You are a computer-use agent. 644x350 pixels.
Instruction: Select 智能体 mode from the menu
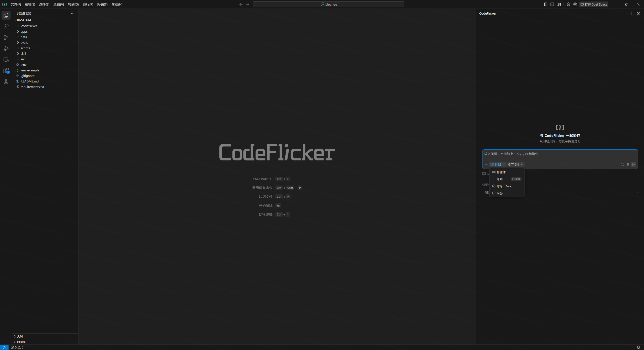click(x=501, y=172)
